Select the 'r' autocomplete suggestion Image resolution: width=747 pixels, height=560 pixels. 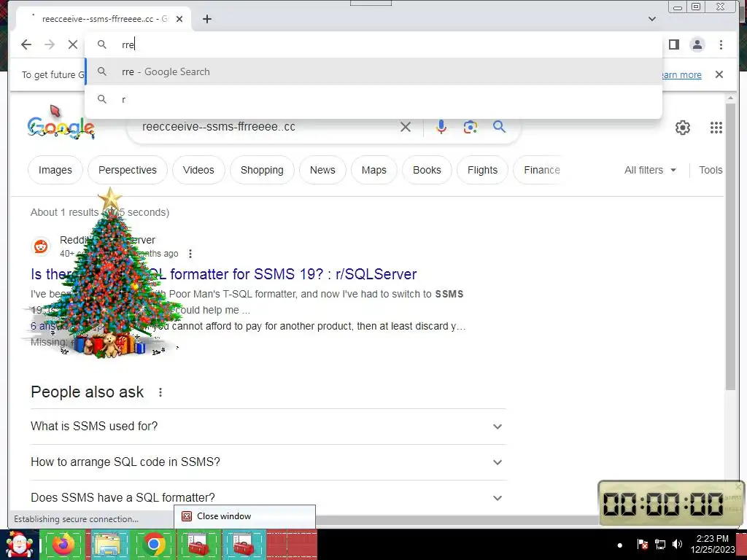[x=373, y=99]
